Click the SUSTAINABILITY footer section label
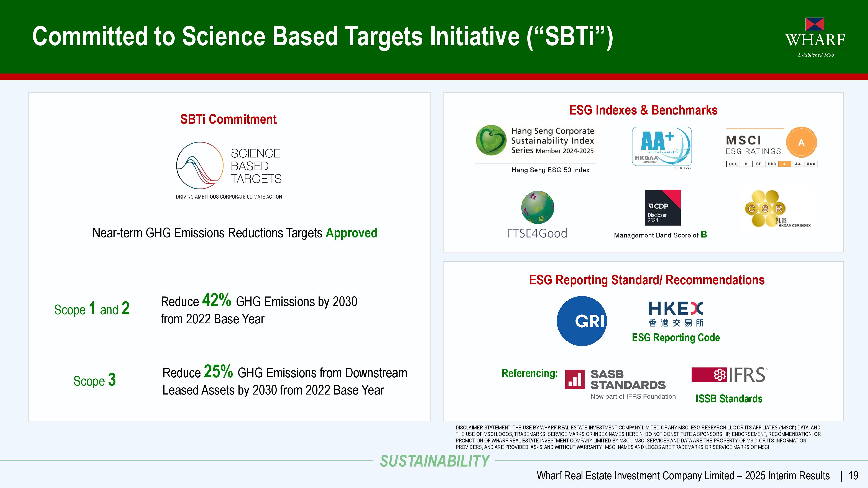 [x=434, y=461]
